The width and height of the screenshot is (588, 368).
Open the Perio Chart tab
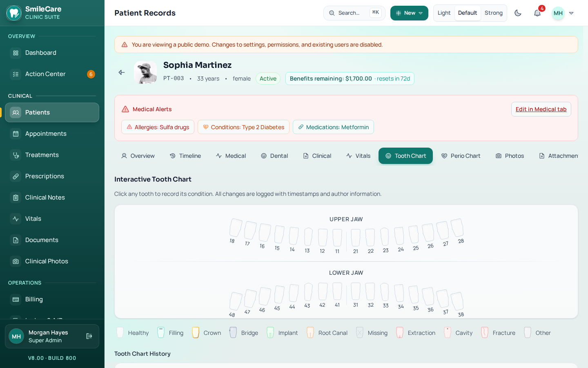(460, 156)
